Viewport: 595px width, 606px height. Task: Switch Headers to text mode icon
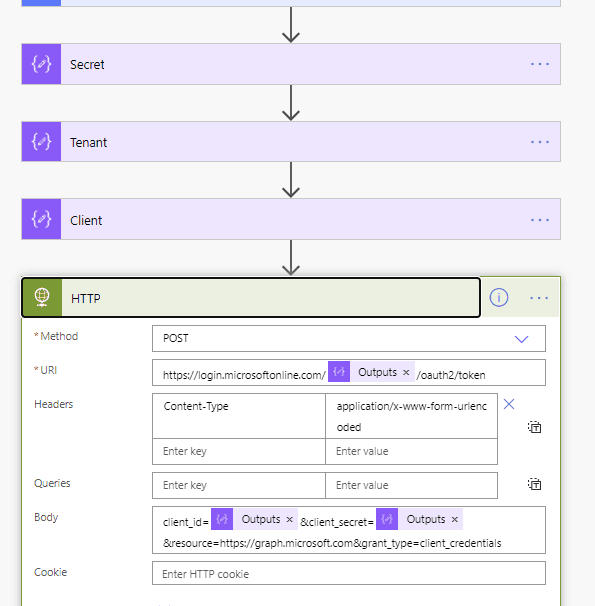pos(534,427)
